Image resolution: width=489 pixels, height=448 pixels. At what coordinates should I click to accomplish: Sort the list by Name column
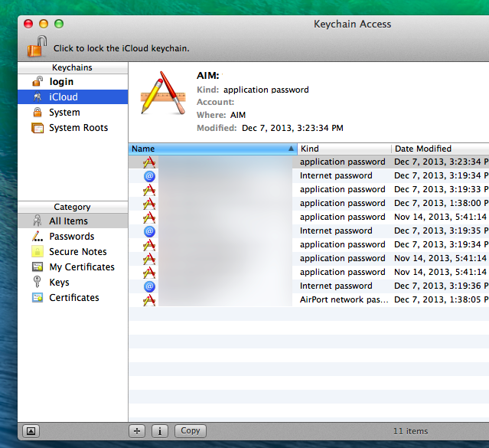pos(213,149)
